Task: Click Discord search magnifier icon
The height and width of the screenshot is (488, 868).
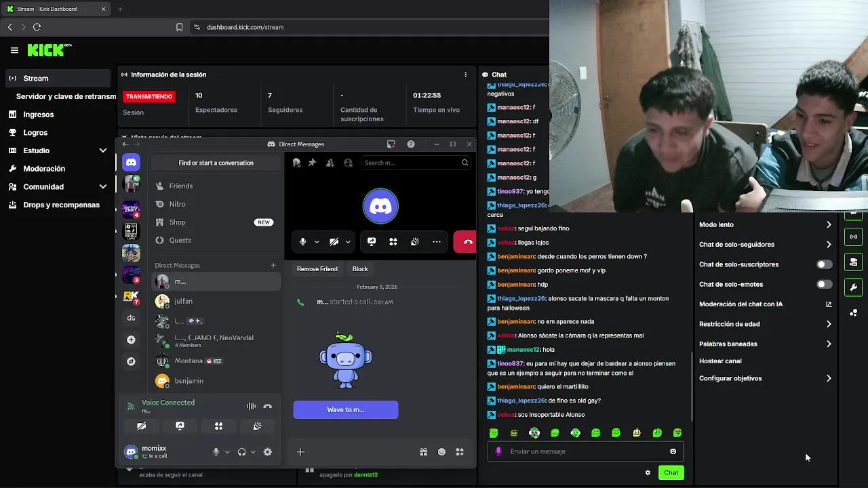Action: [465, 163]
